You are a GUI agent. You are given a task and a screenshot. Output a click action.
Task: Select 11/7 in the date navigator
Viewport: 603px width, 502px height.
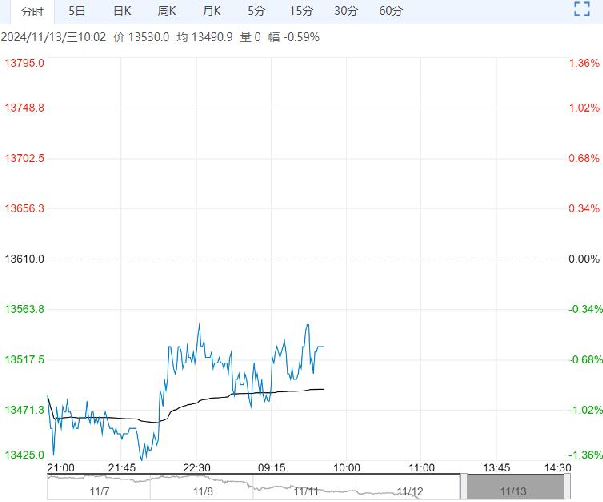pos(99,491)
